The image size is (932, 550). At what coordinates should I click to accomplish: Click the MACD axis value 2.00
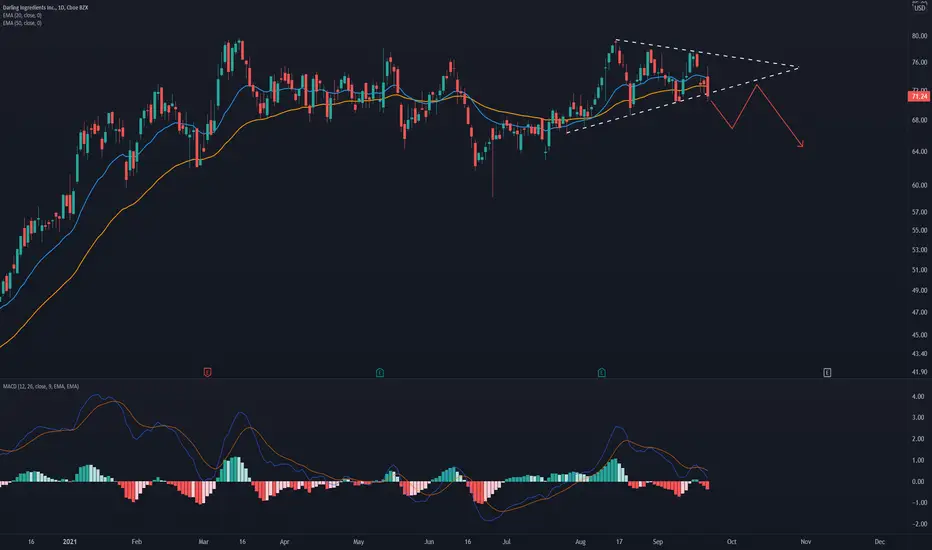click(x=918, y=439)
